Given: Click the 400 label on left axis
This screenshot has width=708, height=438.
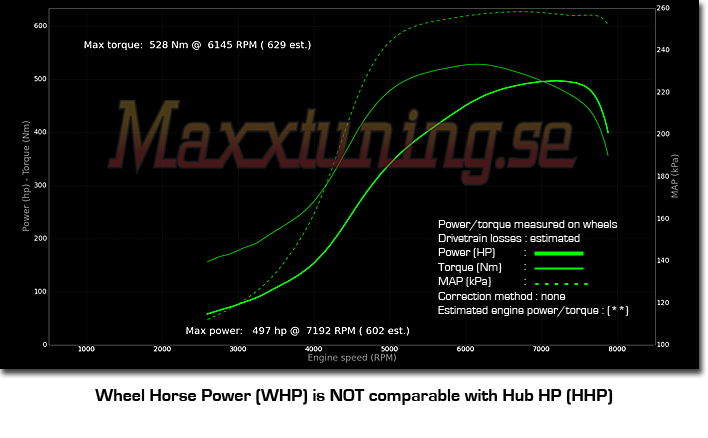Looking at the screenshot, I should coord(40,132).
